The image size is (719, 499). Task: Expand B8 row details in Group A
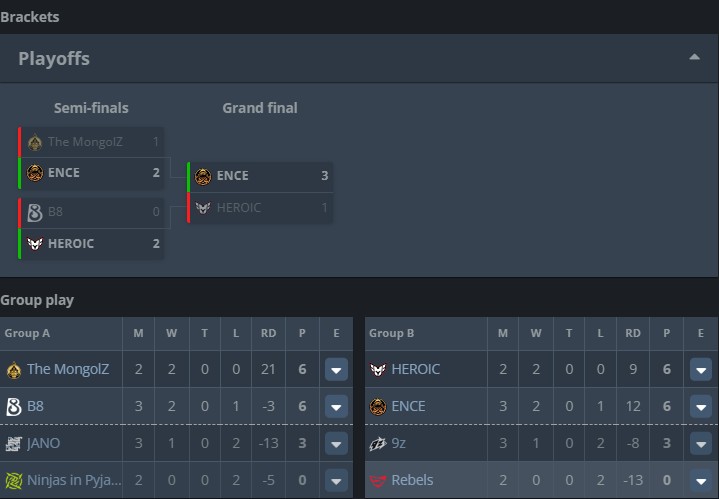pyautogui.click(x=336, y=407)
